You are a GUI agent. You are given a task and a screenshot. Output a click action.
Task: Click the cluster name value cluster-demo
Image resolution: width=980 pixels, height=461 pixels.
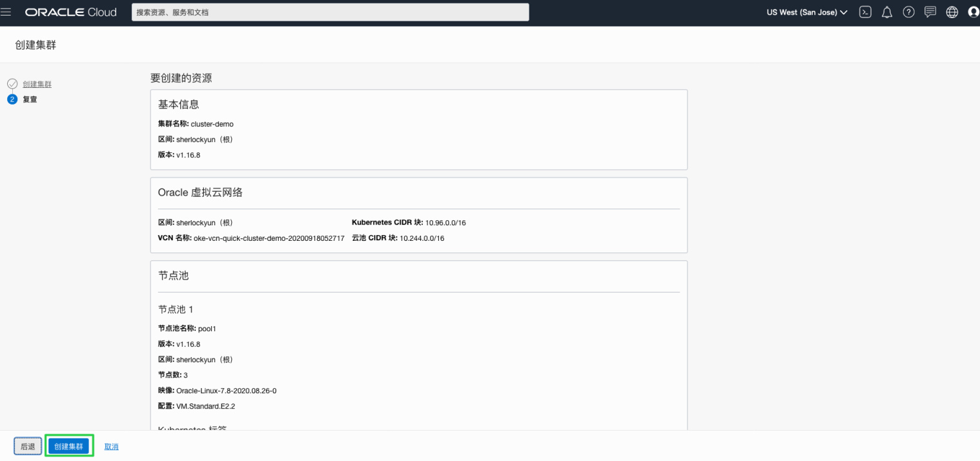pyautogui.click(x=212, y=124)
